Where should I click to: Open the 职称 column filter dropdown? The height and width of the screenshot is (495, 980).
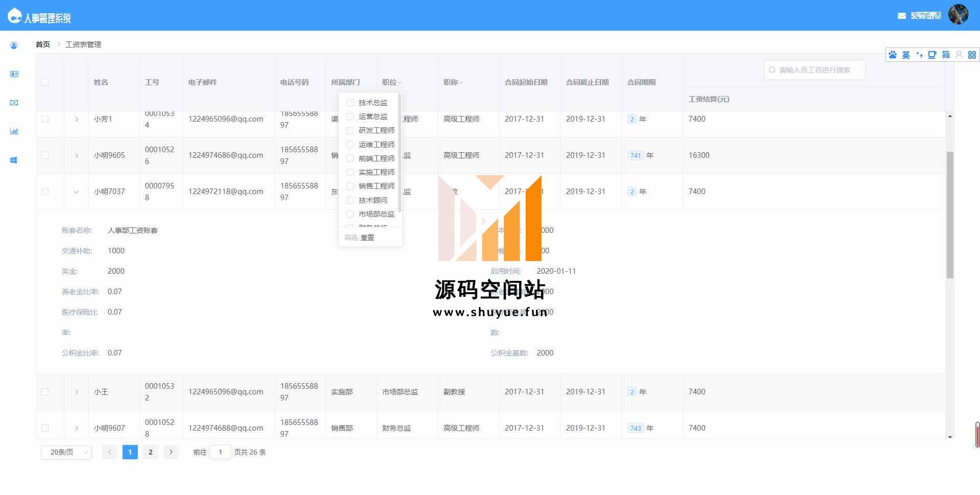(x=461, y=83)
